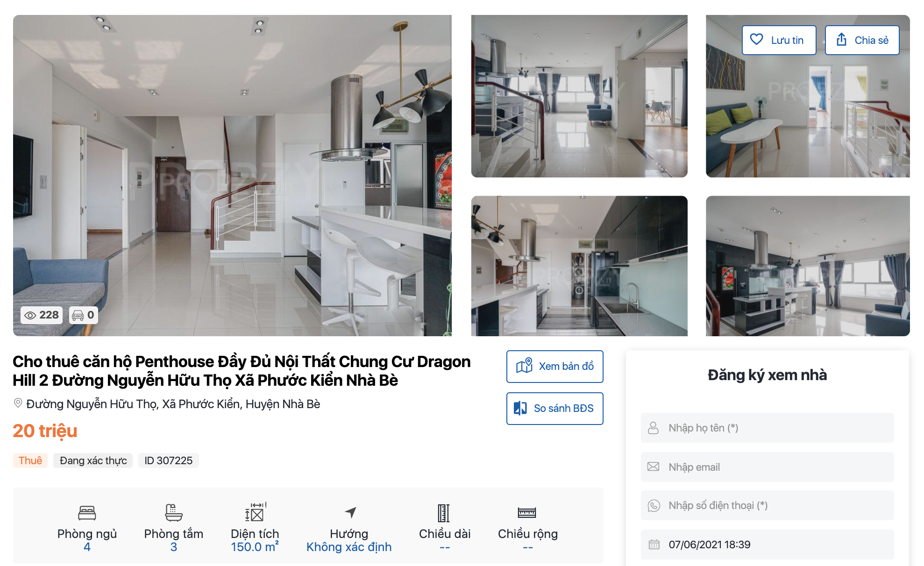Image resolution: width=924 pixels, height=566 pixels.
Task: Open the calendar date field 07/06/2021 18:39
Action: point(767,545)
